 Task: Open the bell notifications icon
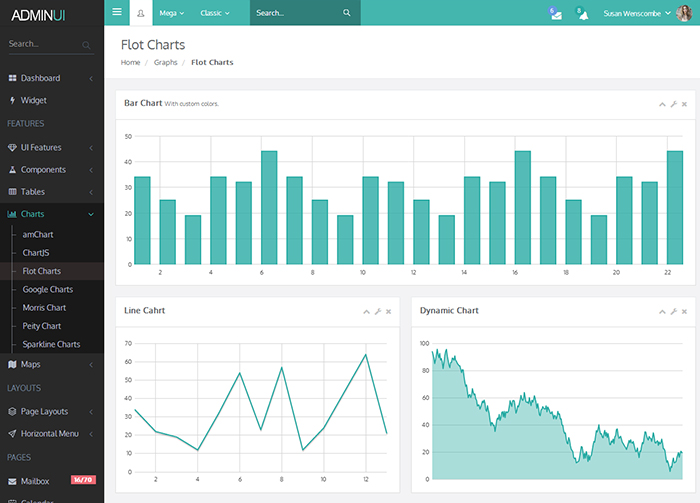[582, 14]
